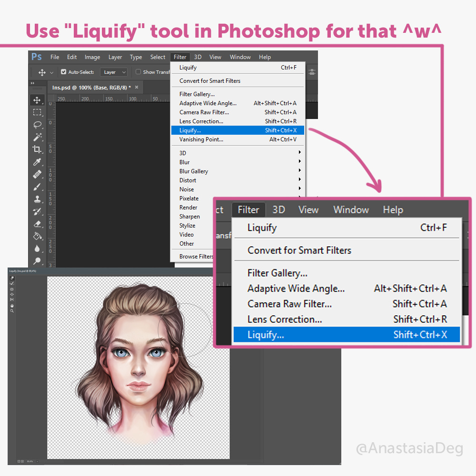Select the Brush tool

click(x=37, y=187)
